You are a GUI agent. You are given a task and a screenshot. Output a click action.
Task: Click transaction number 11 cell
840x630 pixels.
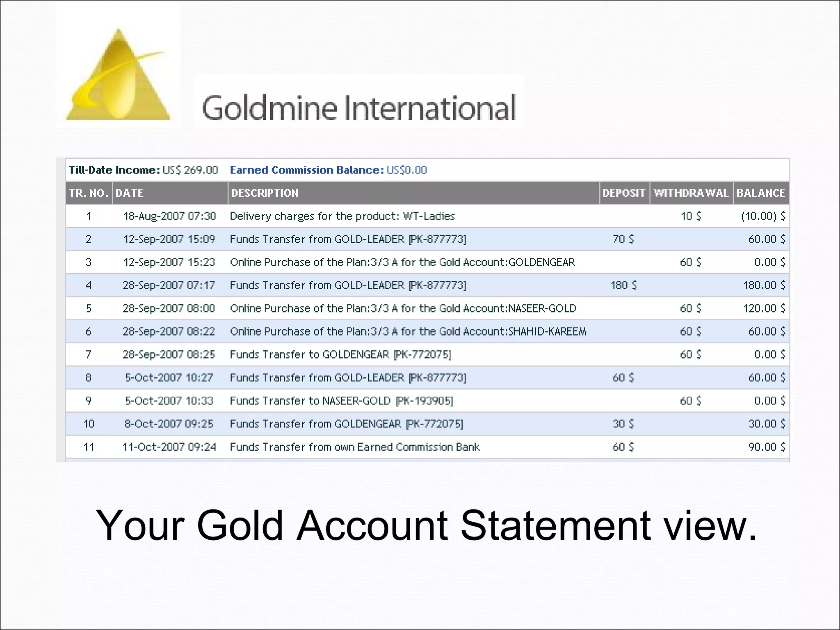89,447
